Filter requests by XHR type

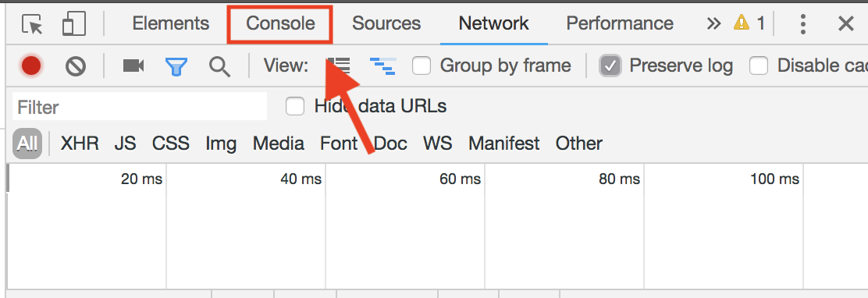(80, 144)
